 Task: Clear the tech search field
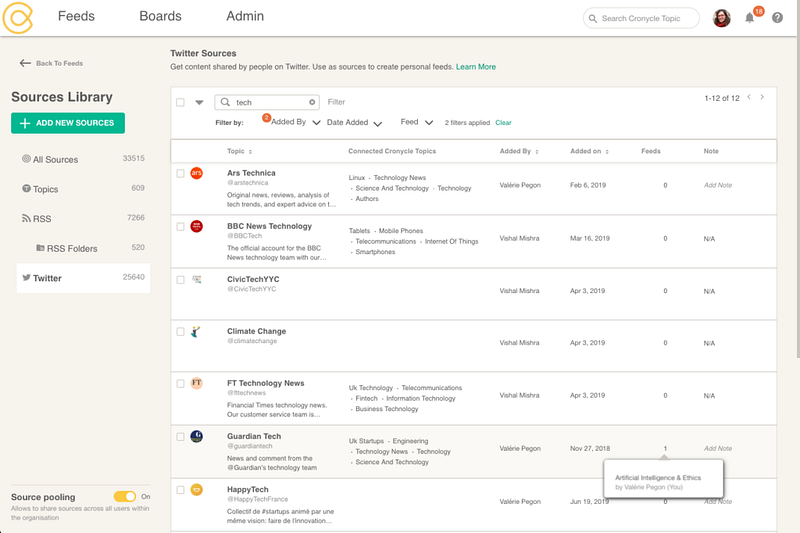[x=312, y=102]
